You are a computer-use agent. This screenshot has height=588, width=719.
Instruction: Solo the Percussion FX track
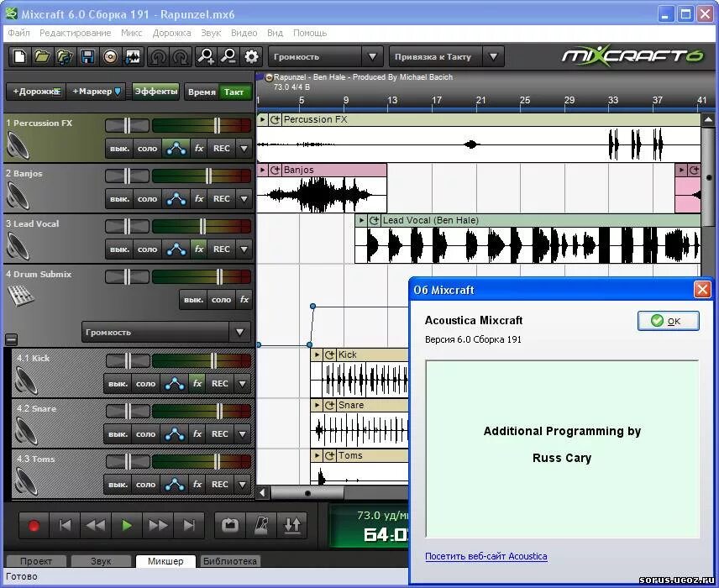pos(147,148)
